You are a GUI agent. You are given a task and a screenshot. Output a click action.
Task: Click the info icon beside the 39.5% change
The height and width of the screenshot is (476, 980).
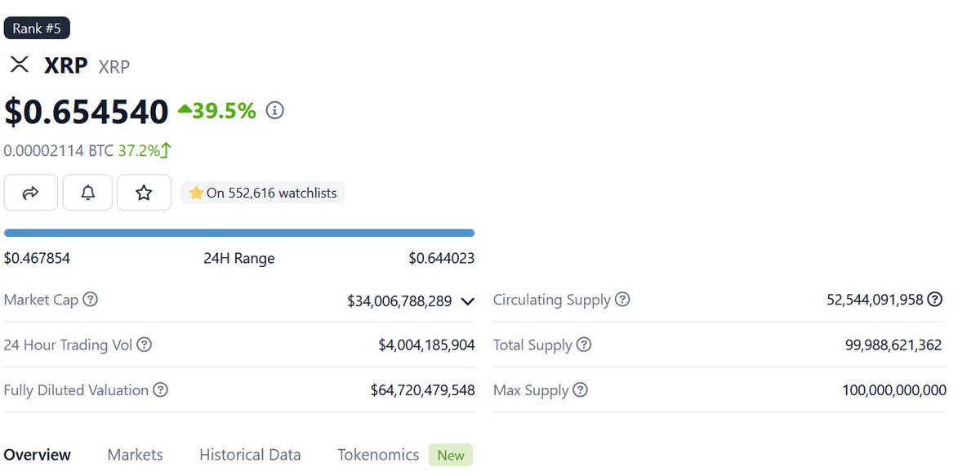click(x=274, y=109)
